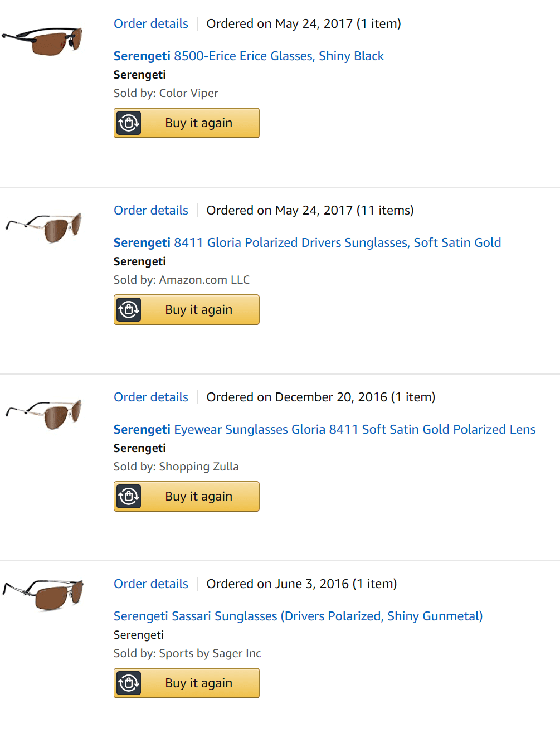The image size is (560, 738).
Task: Click reorder icon for Shopping Zulla order
Action: 129,497
